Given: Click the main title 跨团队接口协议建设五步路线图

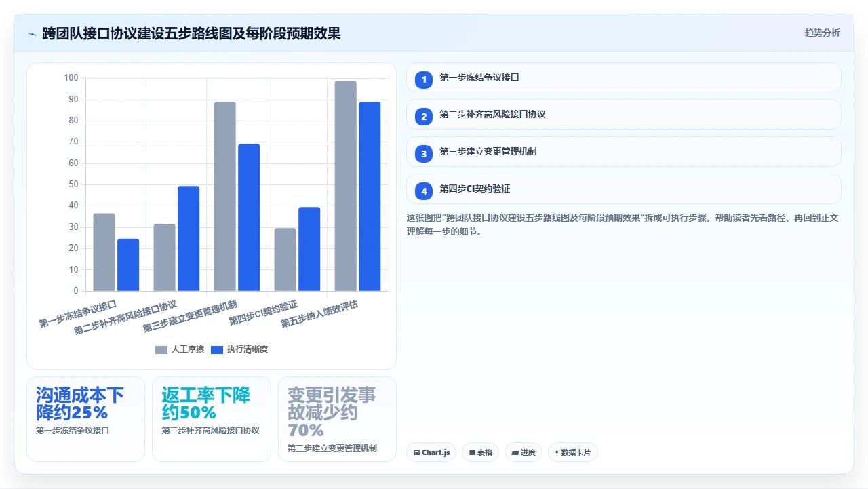Looking at the screenshot, I should click(x=192, y=33).
